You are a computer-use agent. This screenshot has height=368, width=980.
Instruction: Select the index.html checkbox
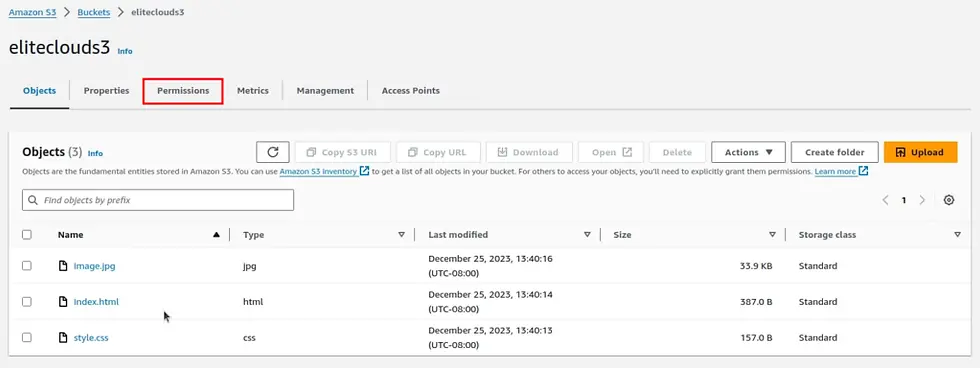tap(27, 302)
